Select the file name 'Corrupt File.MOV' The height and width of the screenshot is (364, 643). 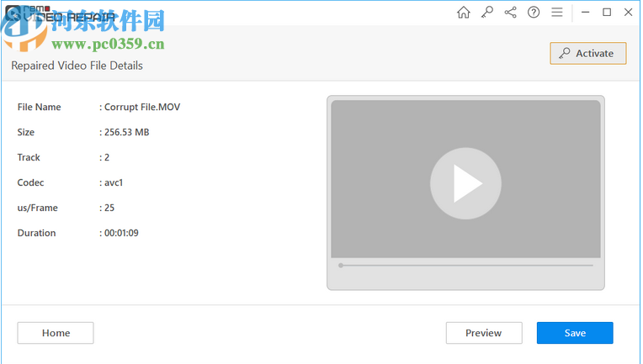[142, 107]
